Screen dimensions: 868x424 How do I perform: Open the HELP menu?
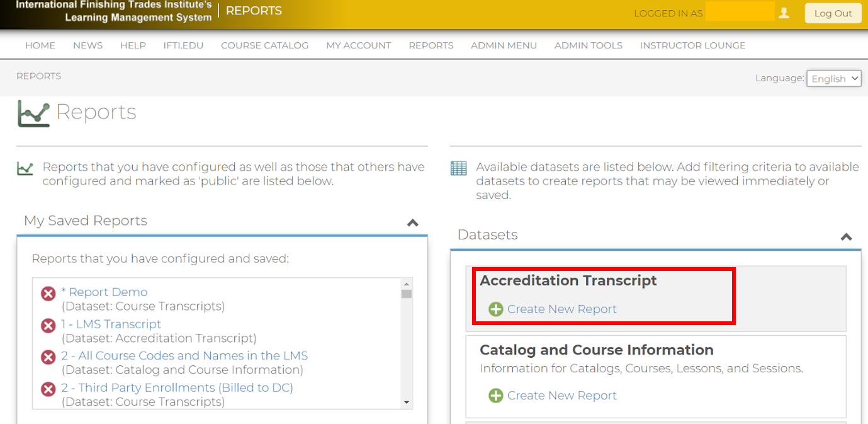[133, 45]
